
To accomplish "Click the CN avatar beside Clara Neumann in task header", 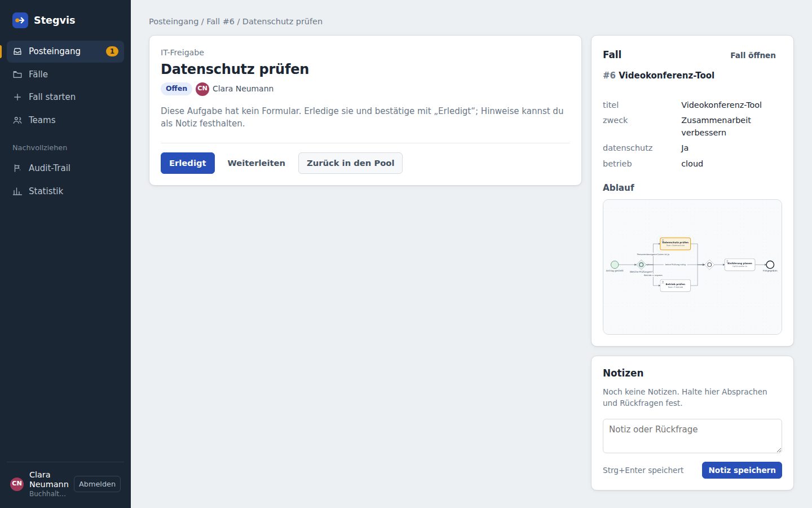I will [x=202, y=89].
